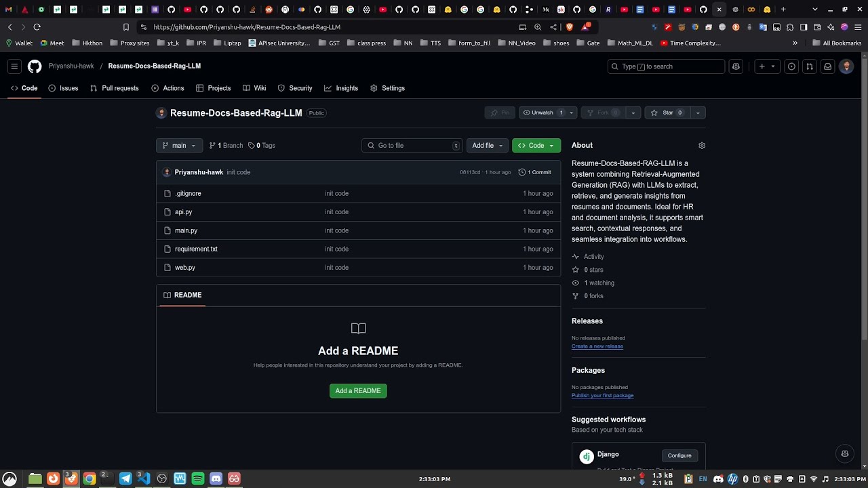This screenshot has height=488, width=868.
Task: Click the pull requests icon in header
Action: 808,66
